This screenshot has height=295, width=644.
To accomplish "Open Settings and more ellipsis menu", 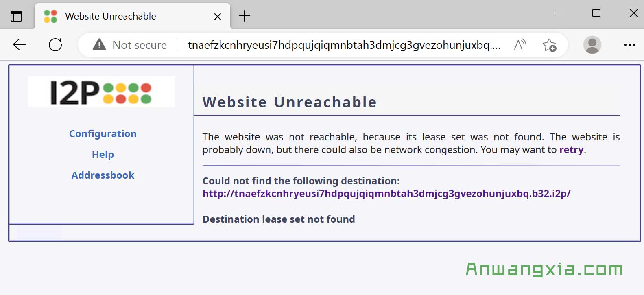I will tap(629, 45).
